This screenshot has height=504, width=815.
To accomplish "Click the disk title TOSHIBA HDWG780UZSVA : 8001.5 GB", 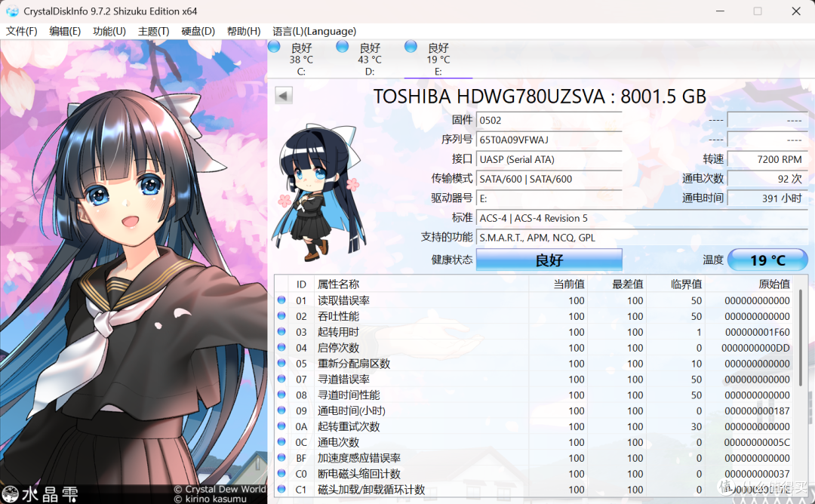I will point(540,97).
